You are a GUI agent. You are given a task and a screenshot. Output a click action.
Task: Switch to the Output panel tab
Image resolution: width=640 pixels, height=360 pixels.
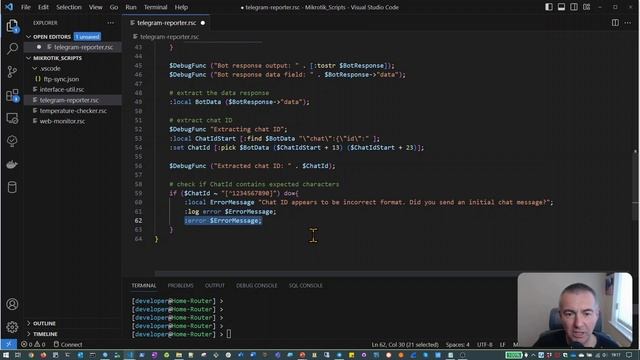215,286
